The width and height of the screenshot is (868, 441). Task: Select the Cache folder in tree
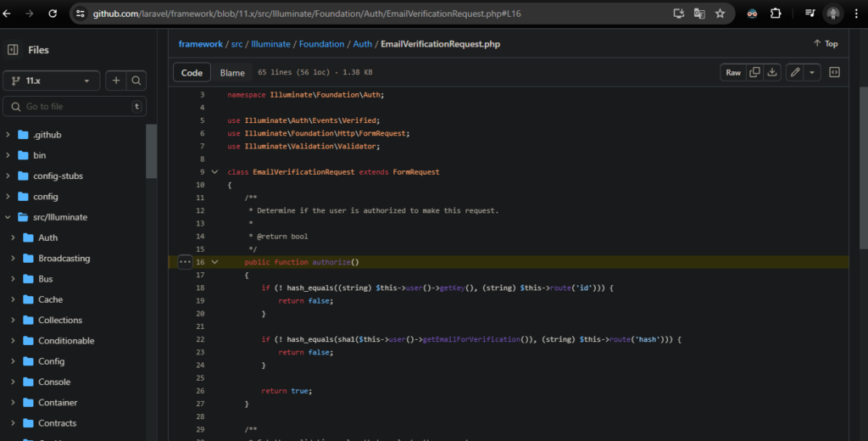click(50, 299)
